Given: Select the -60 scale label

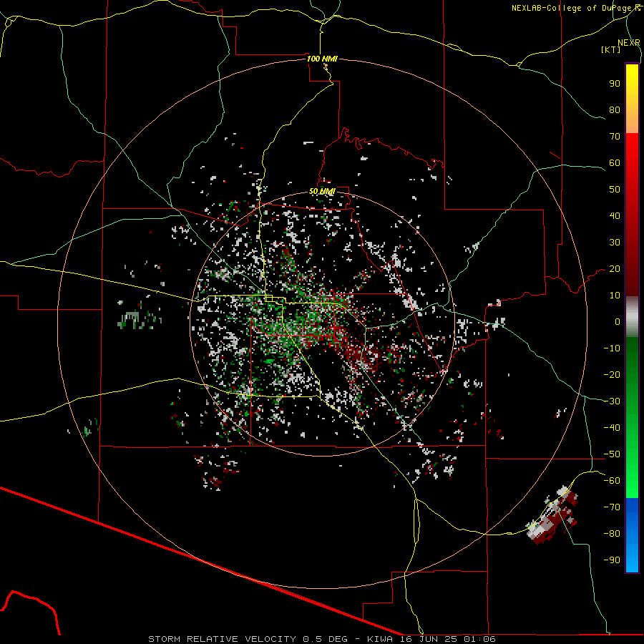Looking at the screenshot, I should pos(612,481).
